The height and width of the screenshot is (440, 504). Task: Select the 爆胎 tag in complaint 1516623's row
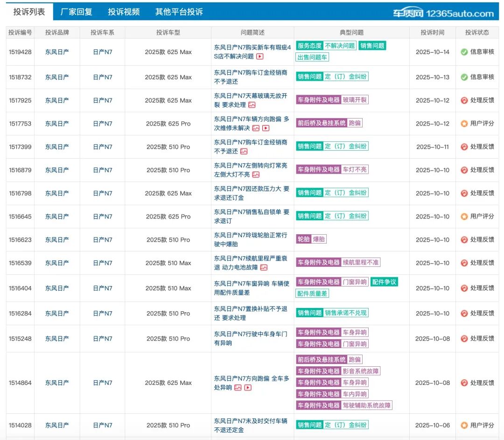click(318, 239)
